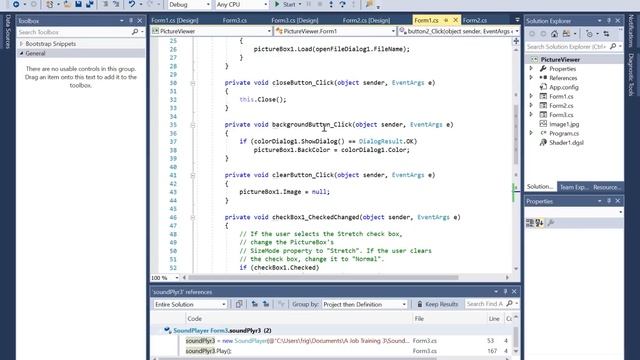Click the Save toolbar icon
Screen dimensions: 640x360
[x=78, y=4]
